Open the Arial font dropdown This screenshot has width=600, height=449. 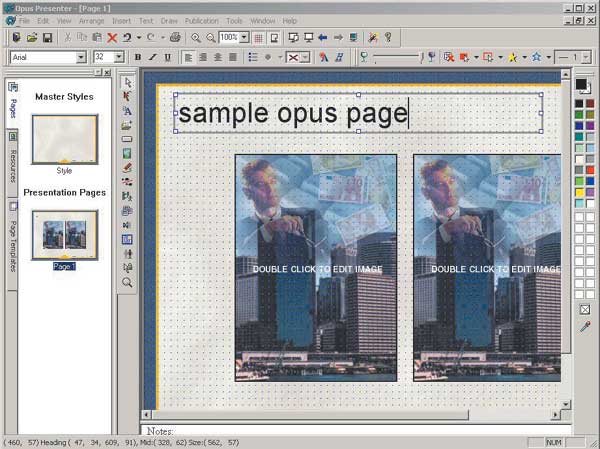tap(81, 57)
